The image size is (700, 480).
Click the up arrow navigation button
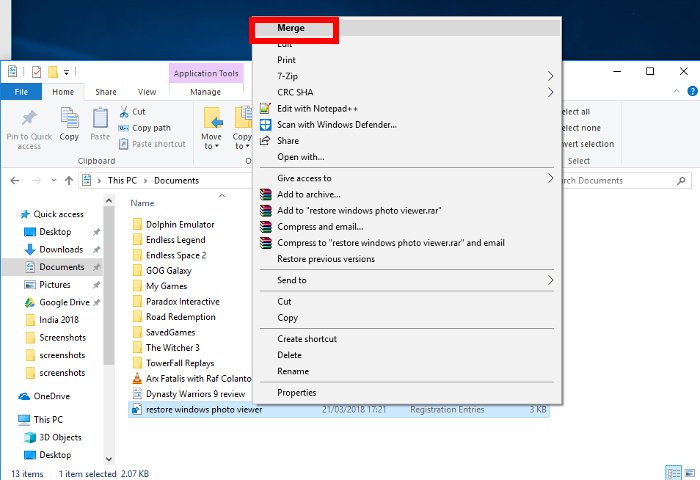click(x=69, y=180)
